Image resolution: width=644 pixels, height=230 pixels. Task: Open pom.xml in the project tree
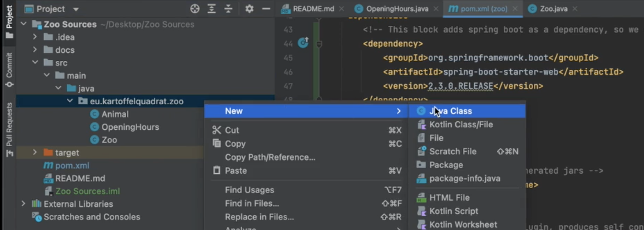tap(72, 165)
